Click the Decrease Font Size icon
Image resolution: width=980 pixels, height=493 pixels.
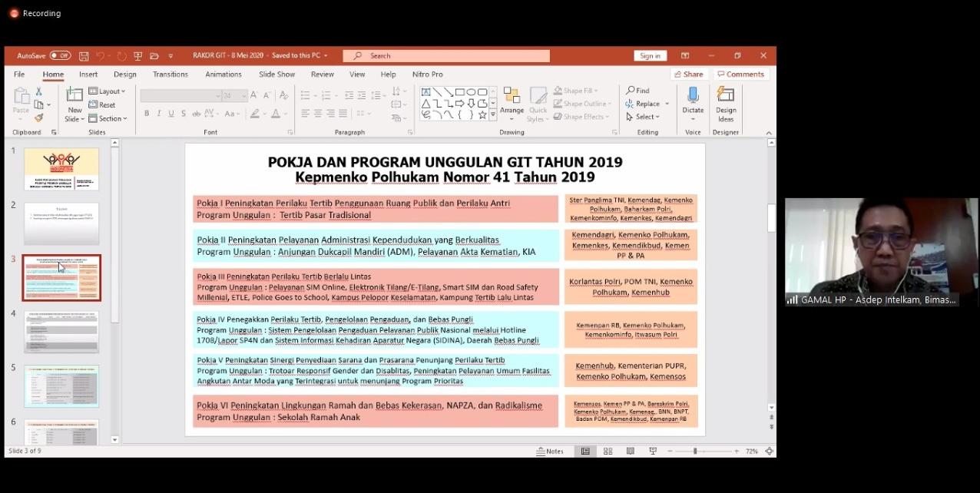[x=267, y=95]
